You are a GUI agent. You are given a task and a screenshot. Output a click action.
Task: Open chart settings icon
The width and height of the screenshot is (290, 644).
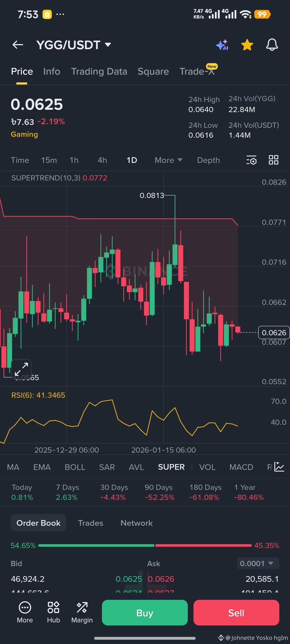(x=251, y=160)
